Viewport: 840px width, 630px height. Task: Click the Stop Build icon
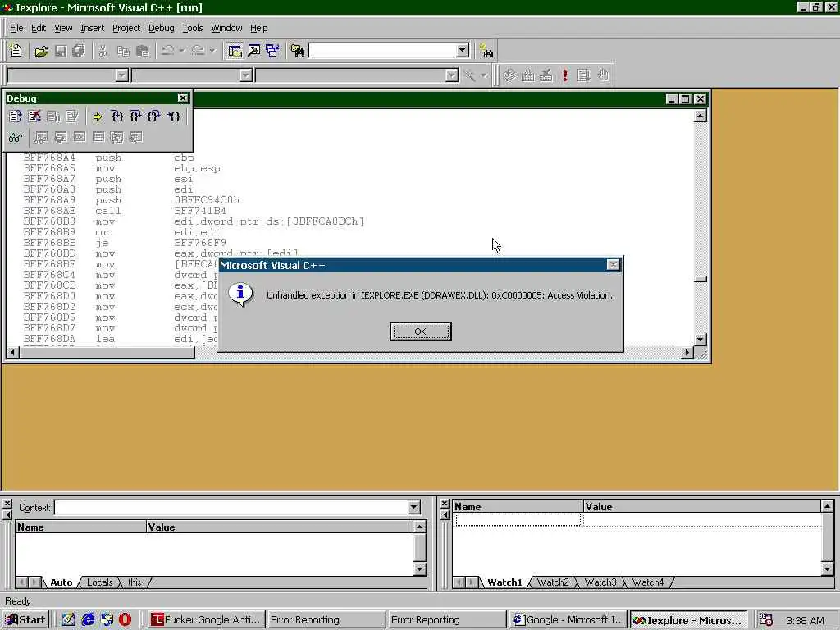[546, 75]
